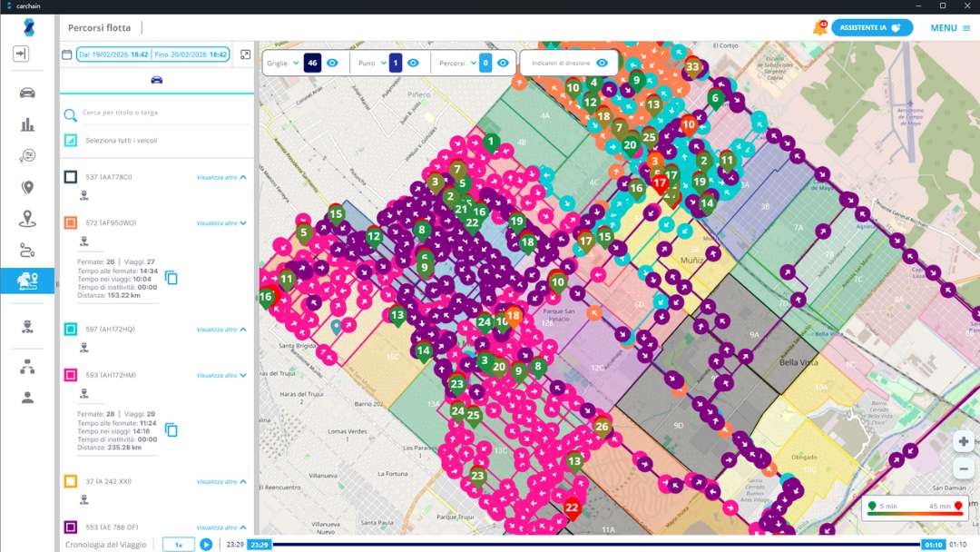Image resolution: width=980 pixels, height=552 pixels.
Task: Select the Percorsi flotta tab
Action: 100,27
